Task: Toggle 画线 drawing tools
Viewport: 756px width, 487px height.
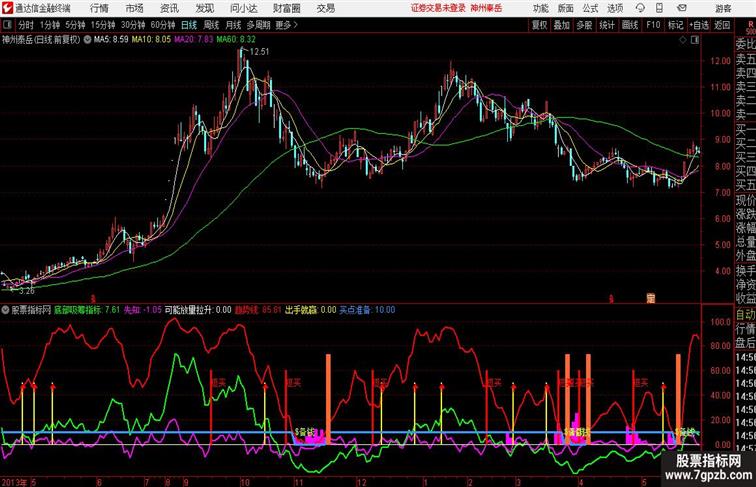Action: click(x=630, y=25)
